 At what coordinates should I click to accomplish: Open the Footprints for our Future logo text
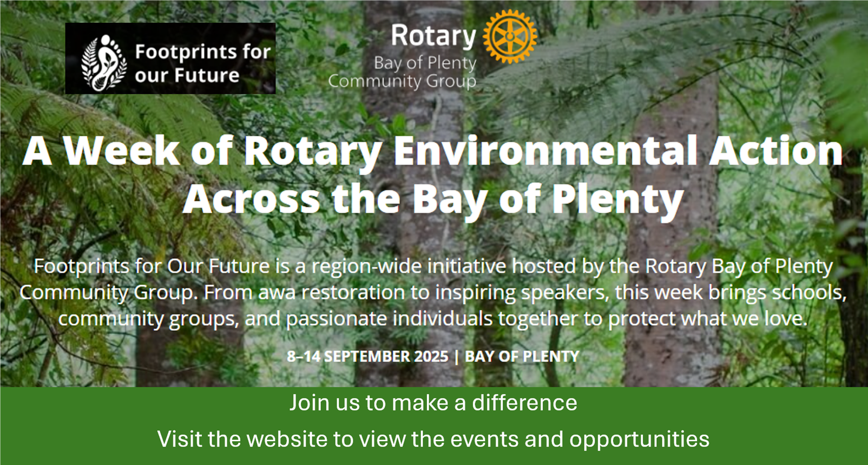point(202,63)
